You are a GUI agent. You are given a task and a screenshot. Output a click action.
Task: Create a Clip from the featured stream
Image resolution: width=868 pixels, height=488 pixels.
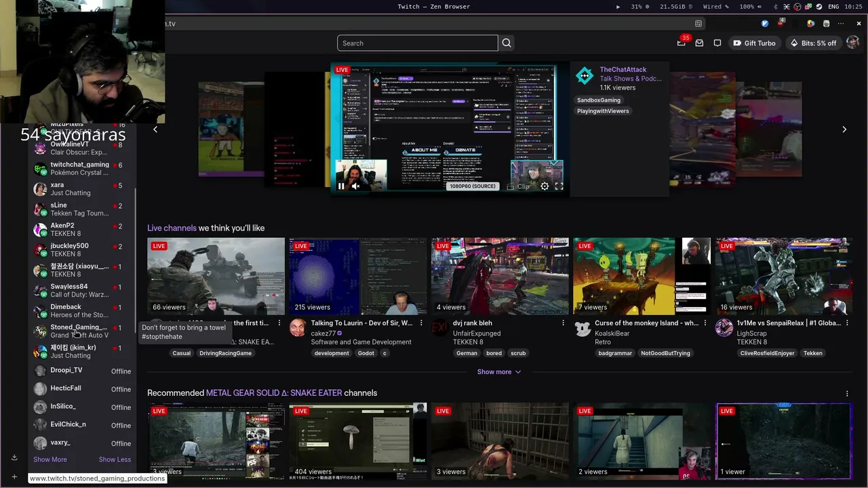click(x=519, y=186)
